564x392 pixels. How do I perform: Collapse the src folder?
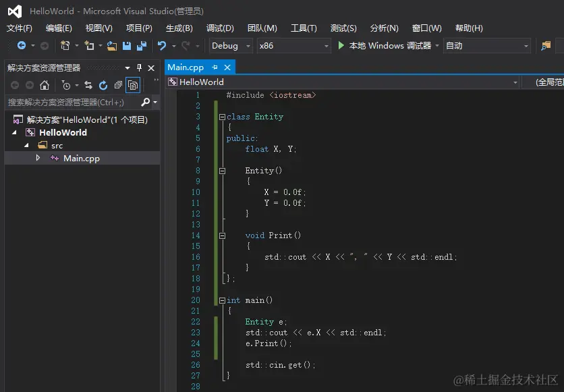pos(26,145)
